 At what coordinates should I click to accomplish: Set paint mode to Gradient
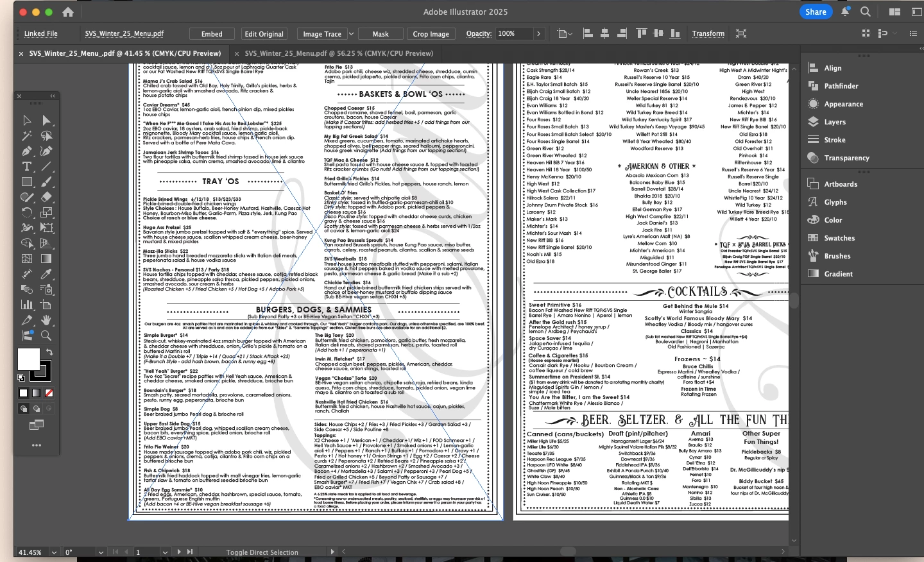tap(37, 393)
